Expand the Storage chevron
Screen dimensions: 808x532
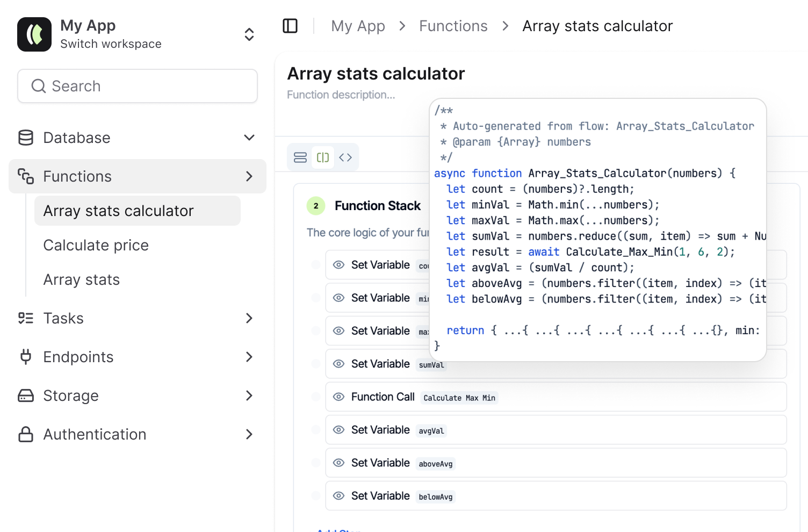[x=249, y=396]
